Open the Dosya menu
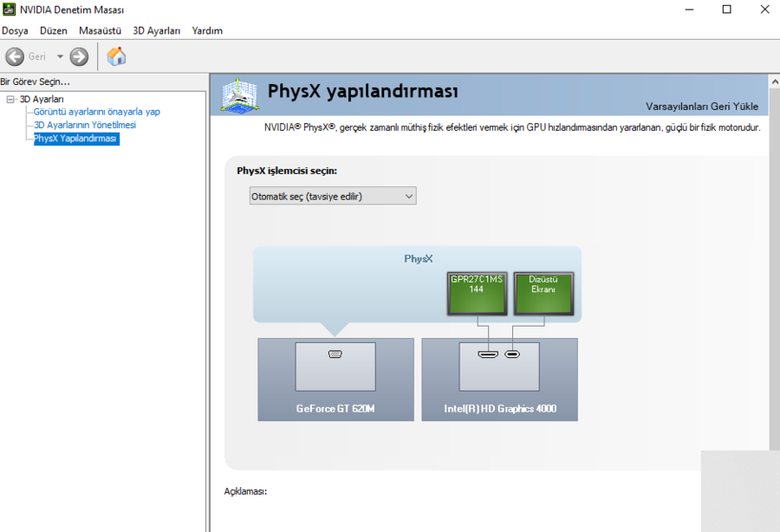This screenshot has width=780, height=532. click(15, 31)
